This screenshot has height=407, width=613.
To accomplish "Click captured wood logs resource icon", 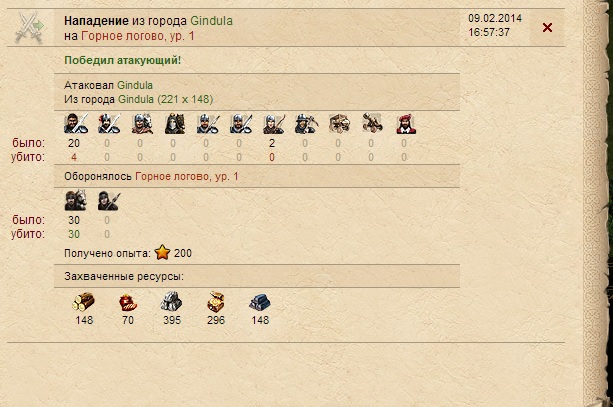I will [x=84, y=301].
